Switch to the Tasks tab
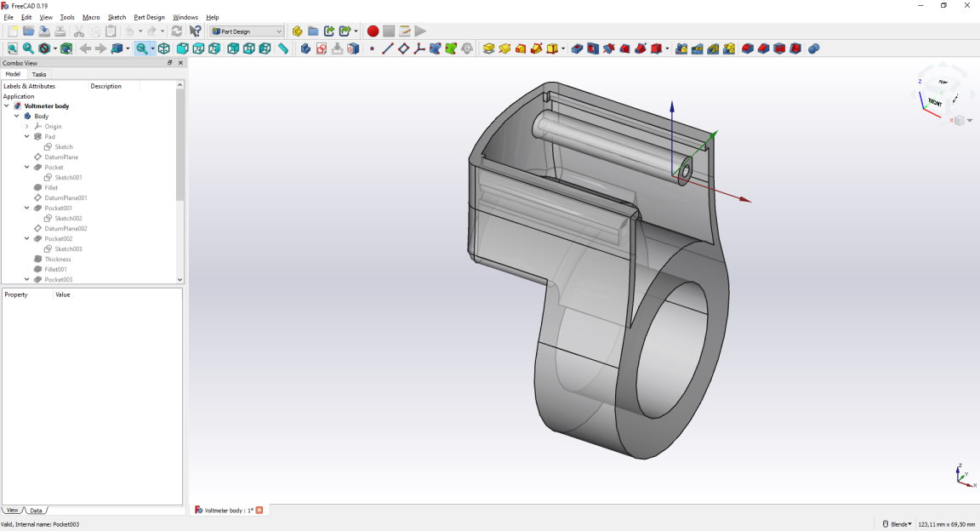Image resolution: width=980 pixels, height=531 pixels. pos(39,74)
